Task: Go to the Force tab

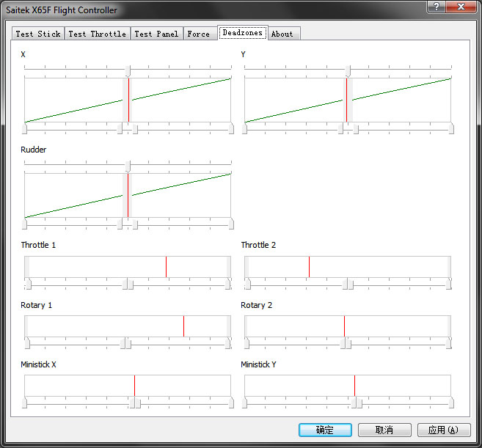Action: point(199,34)
